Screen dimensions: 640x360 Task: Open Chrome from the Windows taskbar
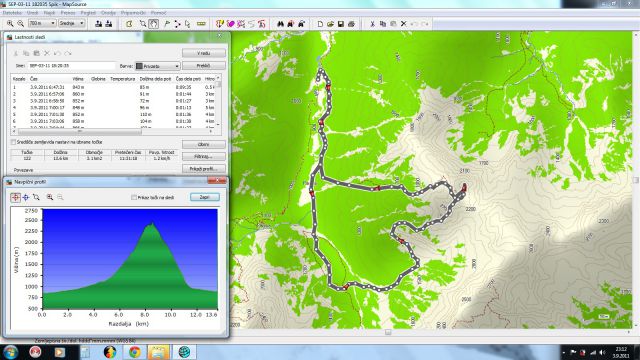click(x=135, y=352)
